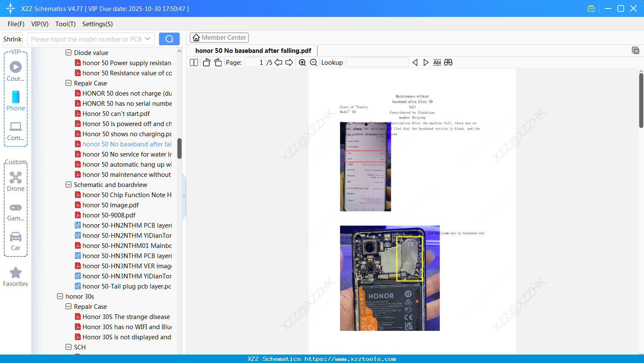Collapse the Diode value folder

(x=69, y=53)
